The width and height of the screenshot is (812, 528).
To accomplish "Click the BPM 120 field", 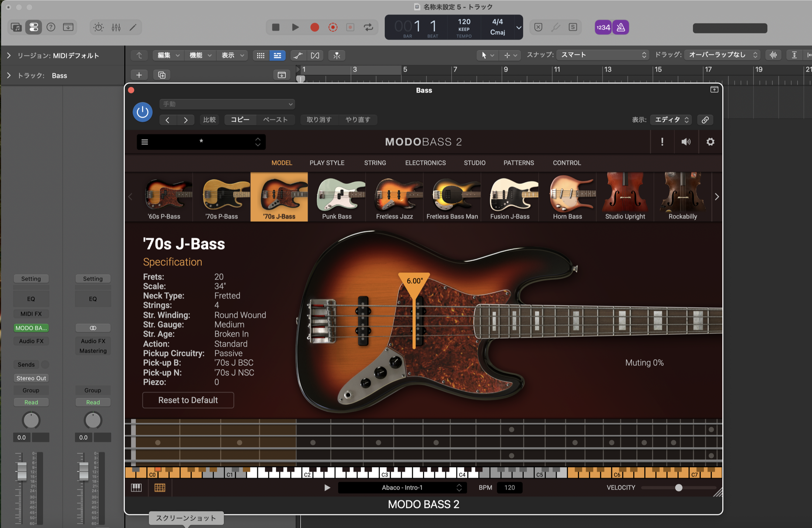I will (x=509, y=487).
